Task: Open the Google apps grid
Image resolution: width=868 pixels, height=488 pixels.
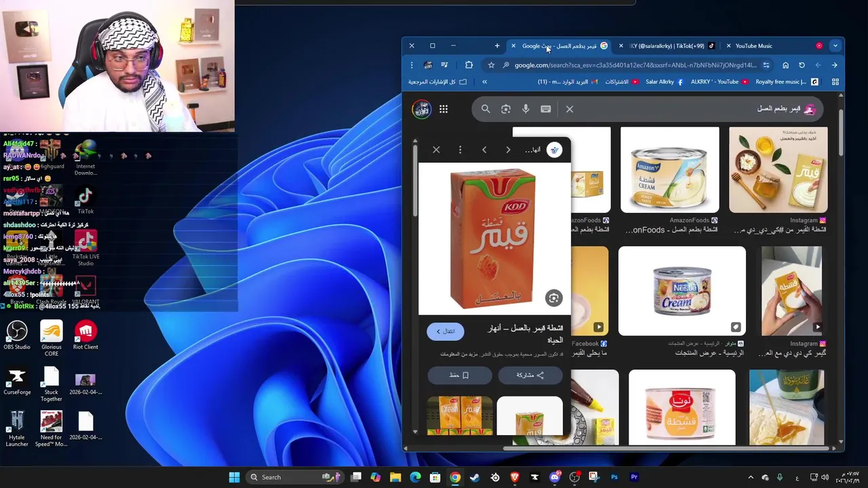Action: 443,108
